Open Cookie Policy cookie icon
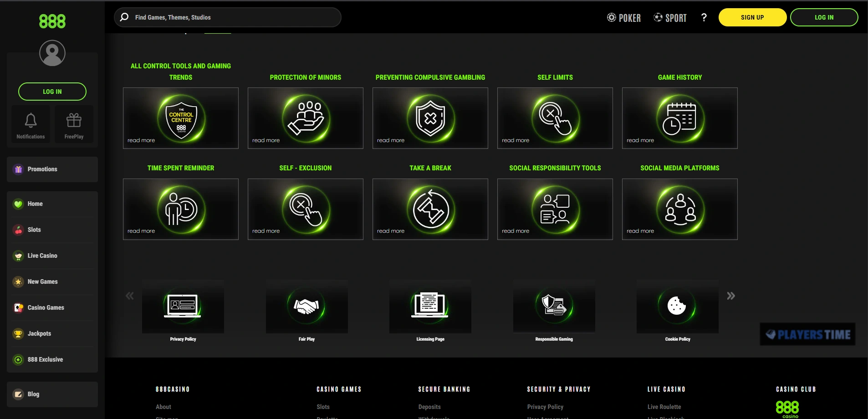This screenshot has height=419, width=868. [678, 306]
